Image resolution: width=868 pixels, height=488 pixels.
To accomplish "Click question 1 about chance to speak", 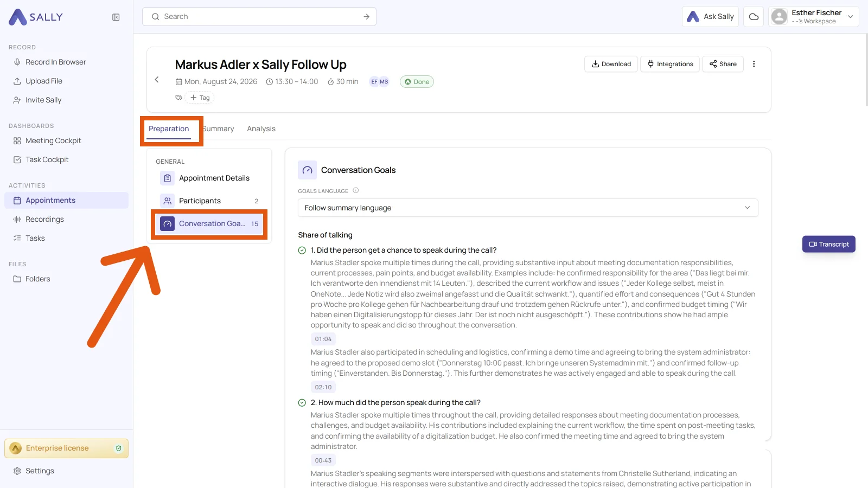I will click(x=404, y=251).
